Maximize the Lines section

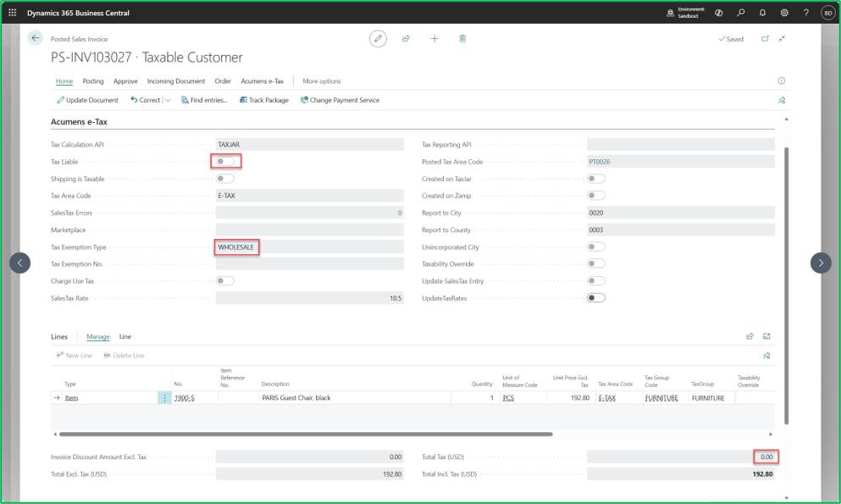tap(766, 337)
